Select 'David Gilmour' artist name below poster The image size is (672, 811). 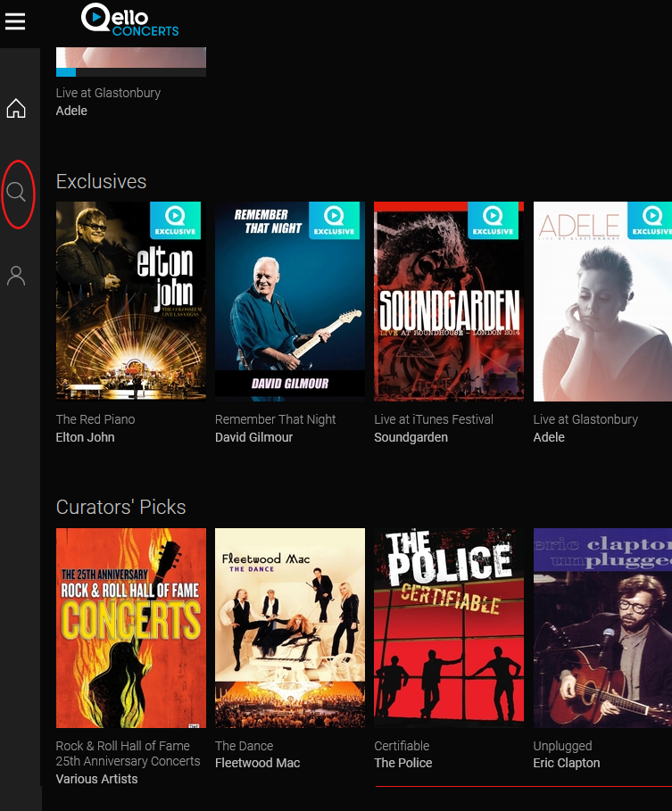pos(254,437)
